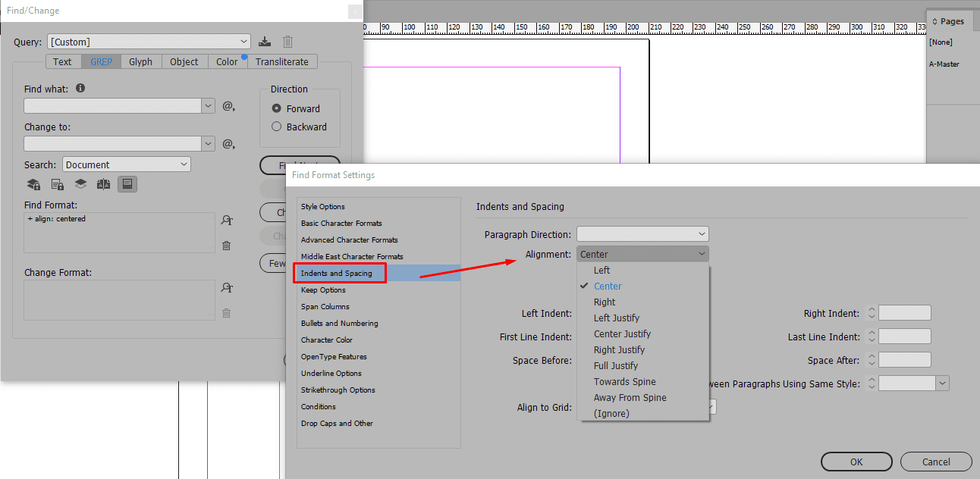Viewport: 980px width, 479px height.
Task: Toggle Include Locked Stories icon
Action: click(57, 184)
